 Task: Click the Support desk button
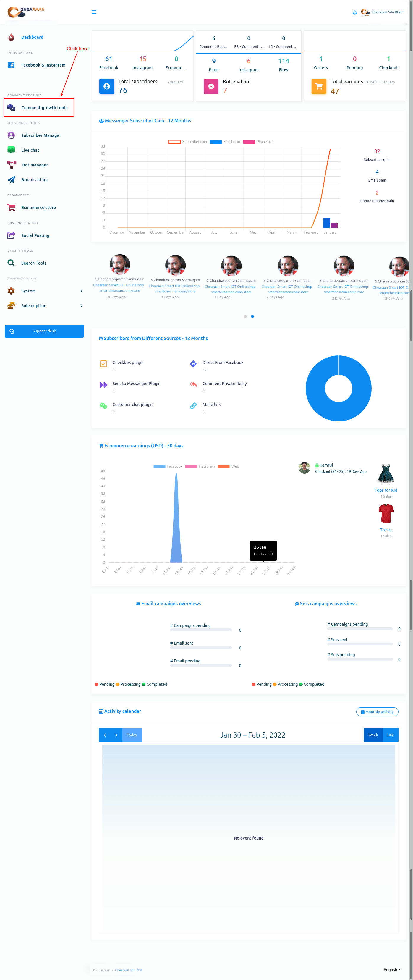[x=44, y=331]
